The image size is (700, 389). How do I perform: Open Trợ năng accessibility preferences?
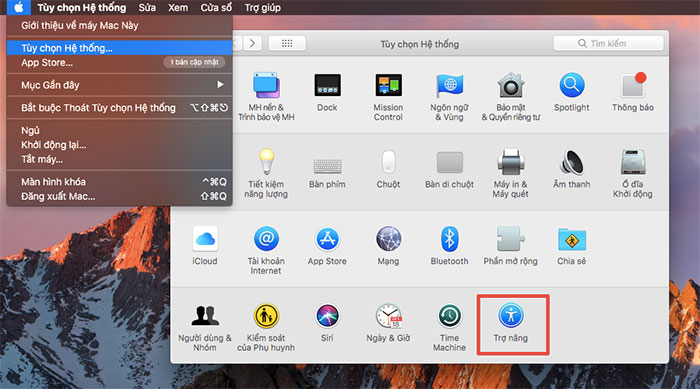511,323
